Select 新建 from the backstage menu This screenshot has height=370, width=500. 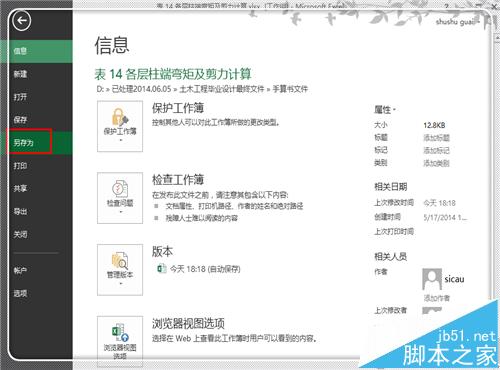coord(36,74)
